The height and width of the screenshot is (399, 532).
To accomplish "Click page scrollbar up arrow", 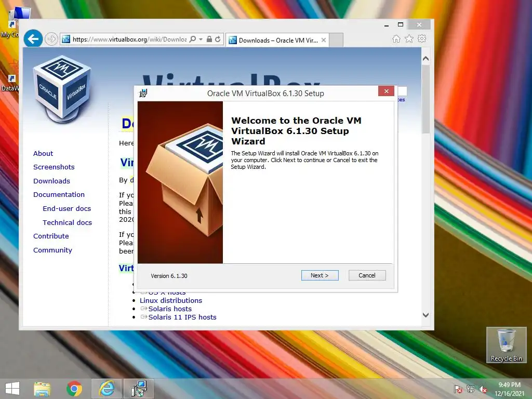I will (426, 59).
